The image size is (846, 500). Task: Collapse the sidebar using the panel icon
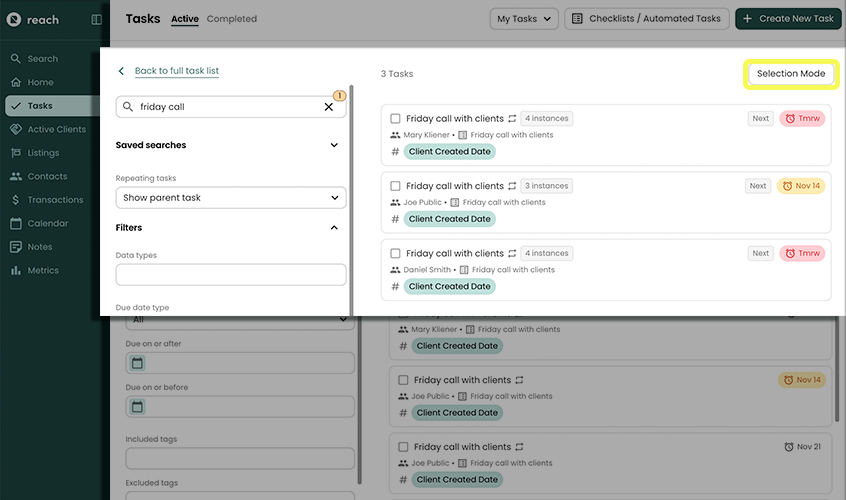tap(96, 19)
